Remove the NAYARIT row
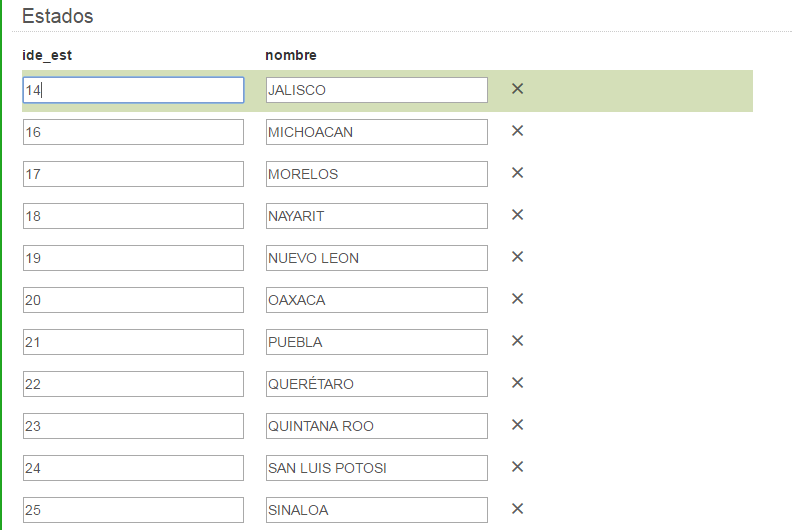Viewport: 795px width, 530px height. pos(518,215)
